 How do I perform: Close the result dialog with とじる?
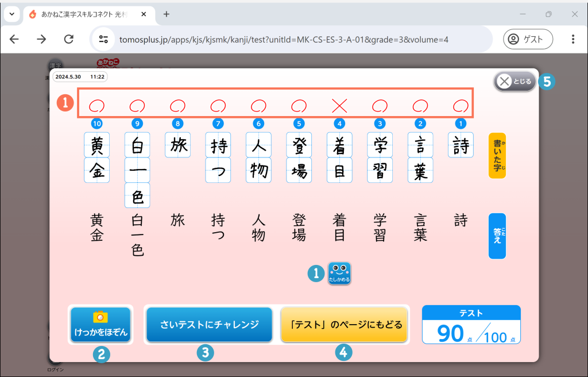coord(515,82)
